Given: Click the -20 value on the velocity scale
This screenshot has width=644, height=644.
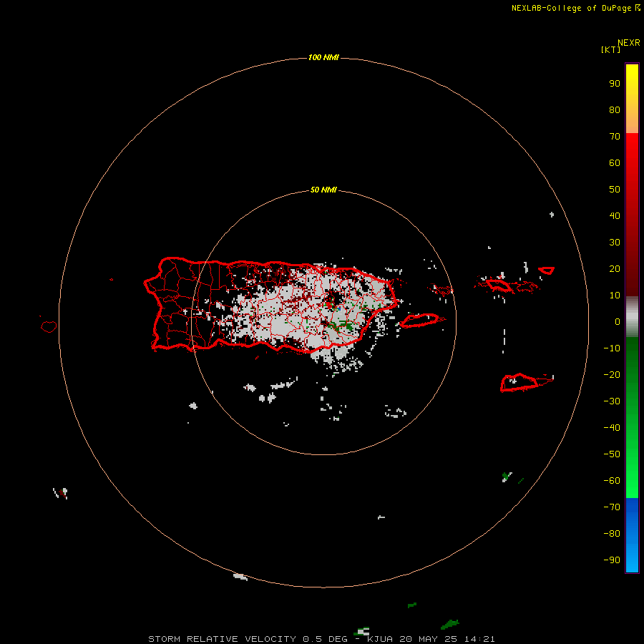Looking at the screenshot, I should pos(612,374).
